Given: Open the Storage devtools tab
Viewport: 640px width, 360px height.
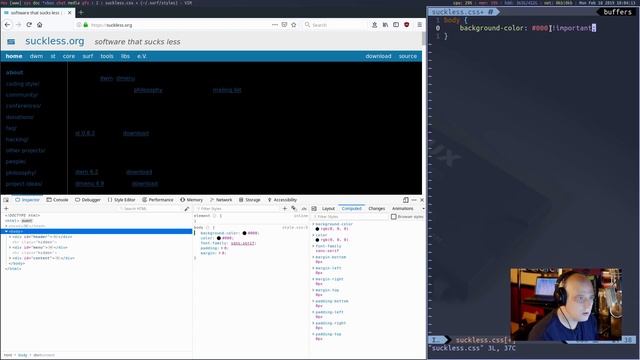Looking at the screenshot, I should click(249, 200).
